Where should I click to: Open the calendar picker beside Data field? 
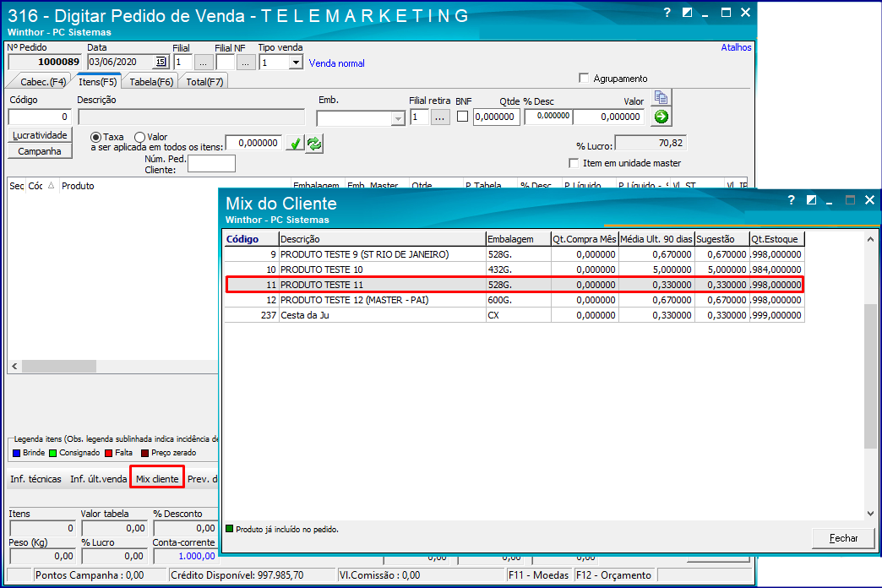click(161, 62)
